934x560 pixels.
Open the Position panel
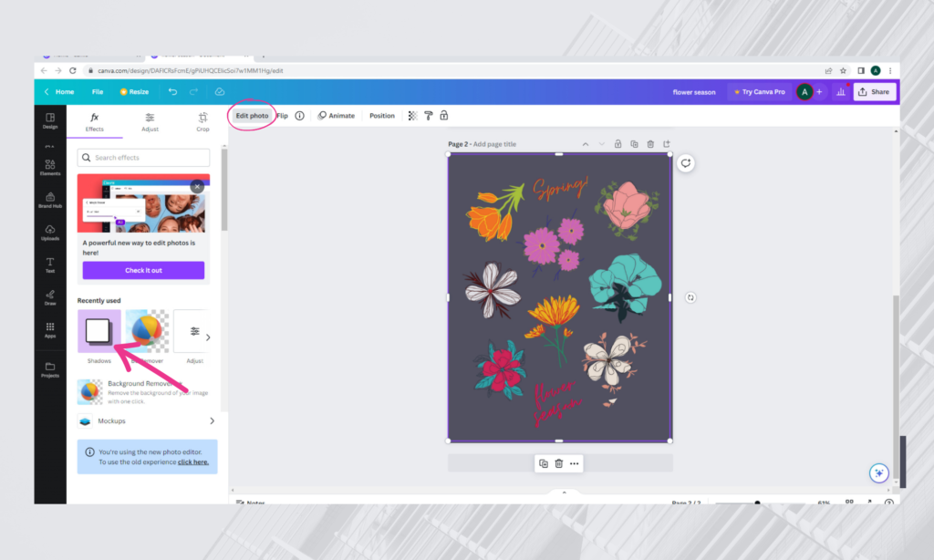(382, 116)
